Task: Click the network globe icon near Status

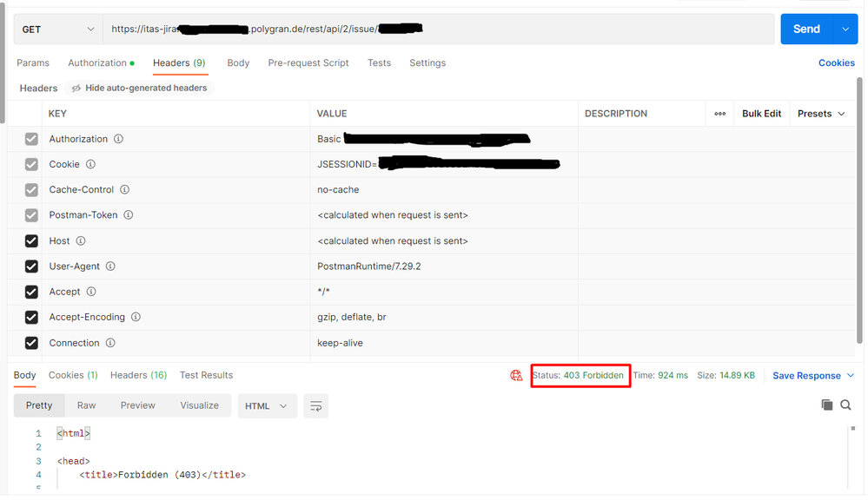Action: point(516,376)
